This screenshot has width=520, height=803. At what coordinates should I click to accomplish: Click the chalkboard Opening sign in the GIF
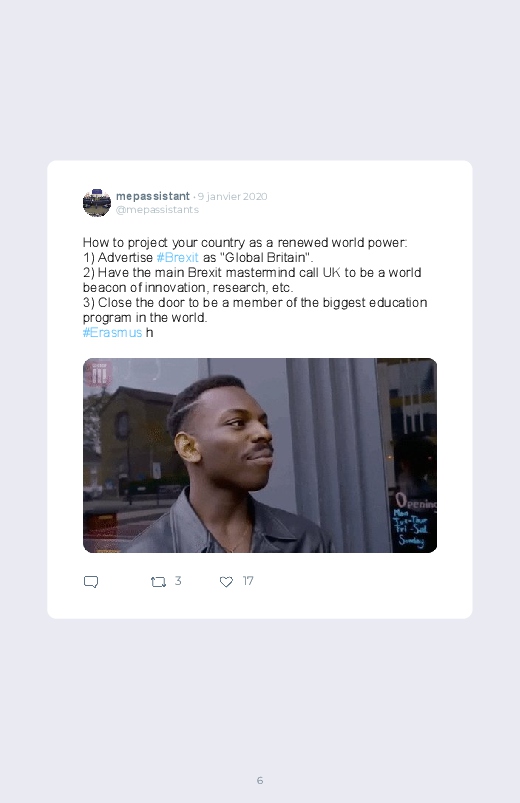point(415,520)
